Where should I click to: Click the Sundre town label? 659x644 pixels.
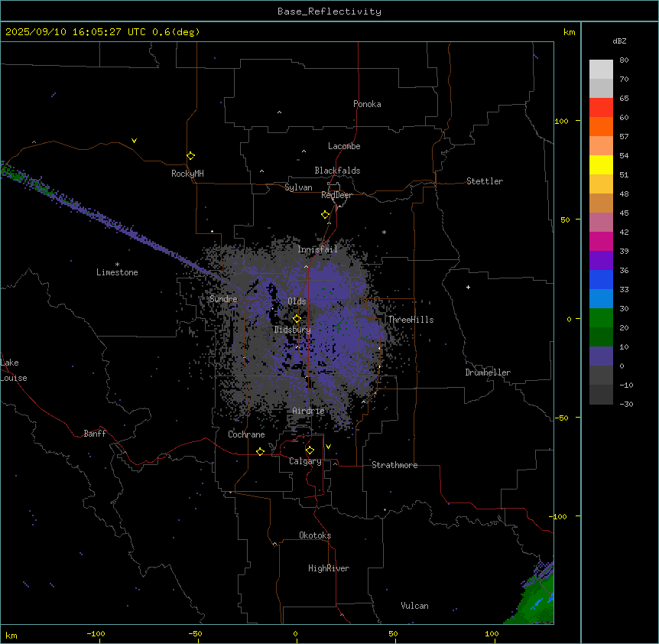[223, 299]
